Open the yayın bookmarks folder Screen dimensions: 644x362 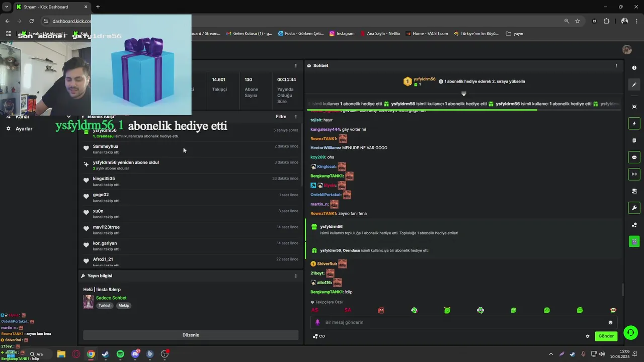point(514,34)
